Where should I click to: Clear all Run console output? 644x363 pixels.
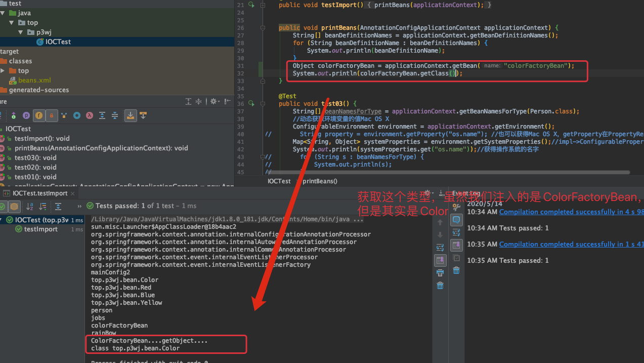pyautogui.click(x=440, y=286)
